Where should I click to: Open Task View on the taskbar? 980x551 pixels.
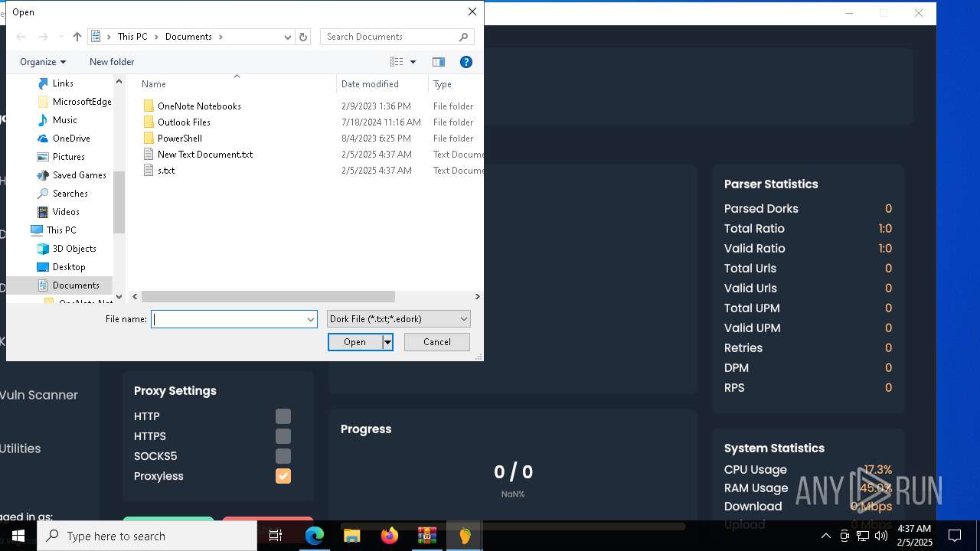[276, 536]
